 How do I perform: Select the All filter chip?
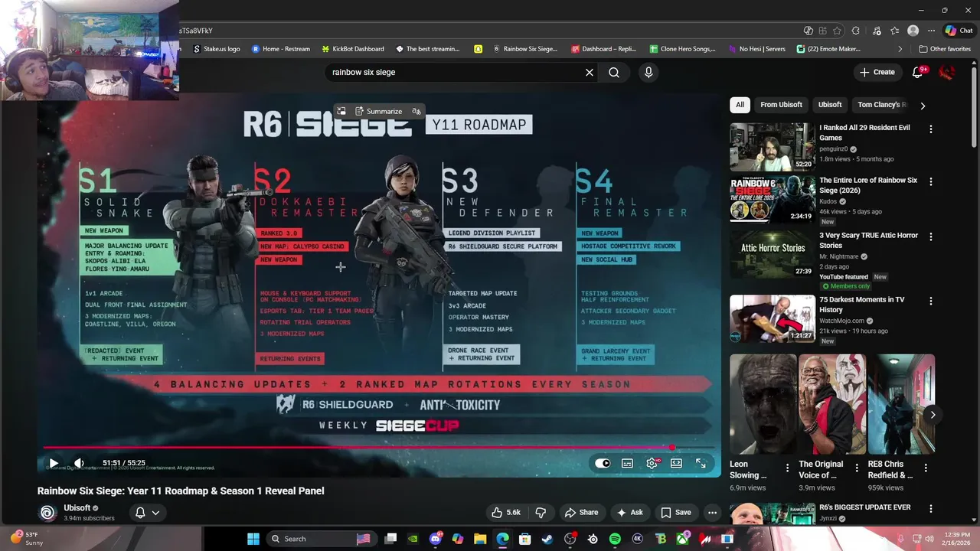click(x=740, y=105)
